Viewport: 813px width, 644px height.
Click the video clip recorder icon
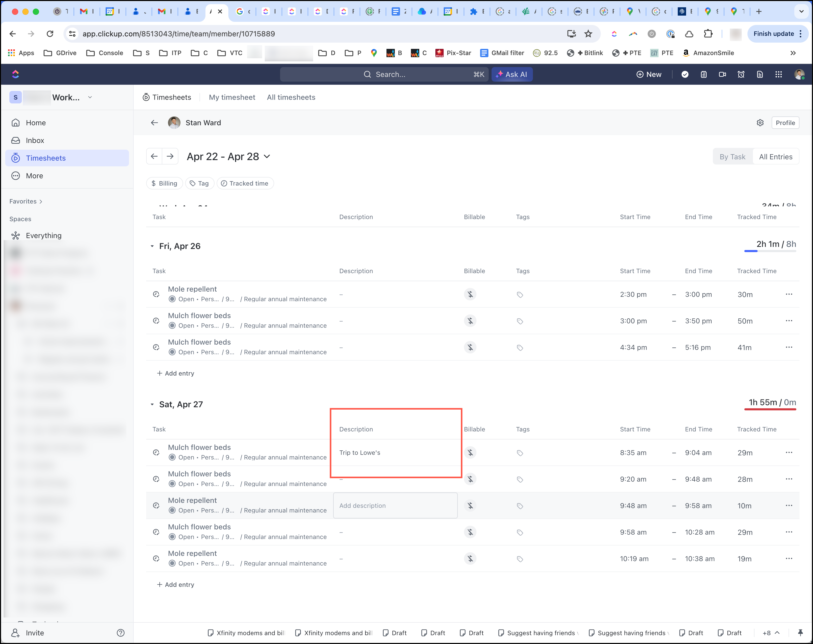pos(722,74)
